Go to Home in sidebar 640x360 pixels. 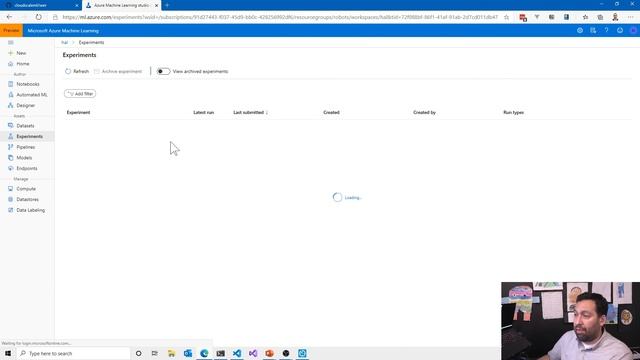tap(19, 64)
